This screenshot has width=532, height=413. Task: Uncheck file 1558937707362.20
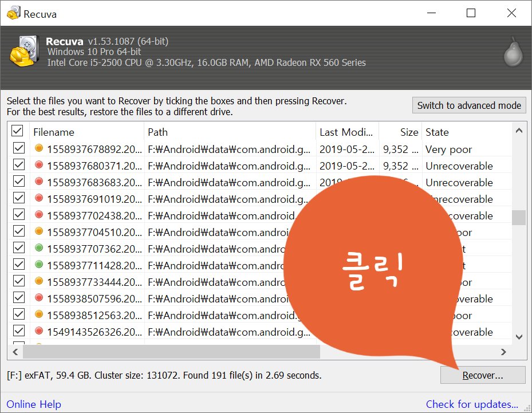[x=19, y=247]
